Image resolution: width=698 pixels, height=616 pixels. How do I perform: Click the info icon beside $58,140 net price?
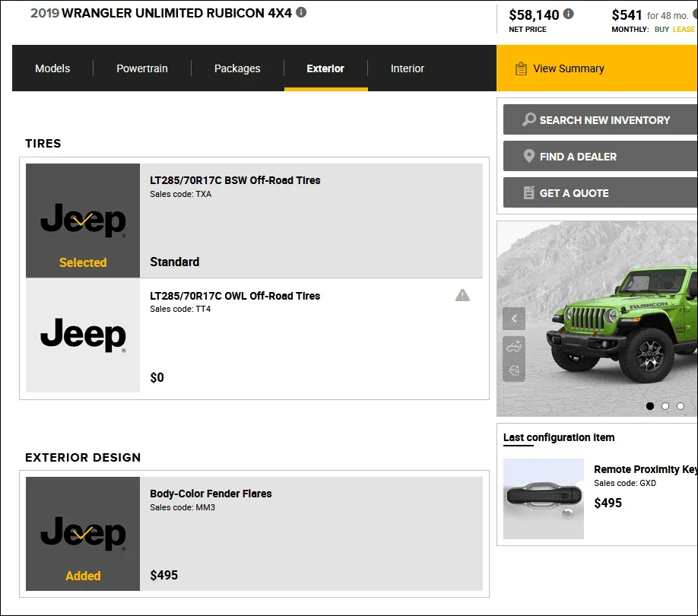pyautogui.click(x=569, y=14)
